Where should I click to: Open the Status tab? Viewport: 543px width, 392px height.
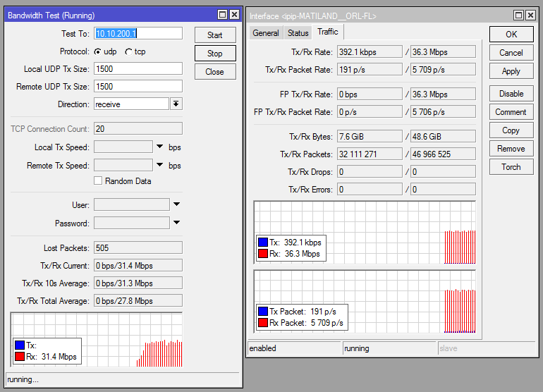pyautogui.click(x=298, y=33)
